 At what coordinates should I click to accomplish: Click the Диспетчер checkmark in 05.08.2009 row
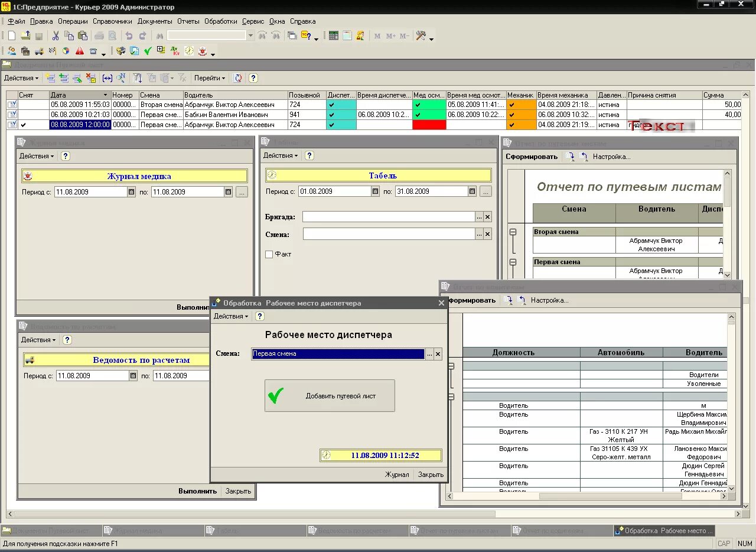(331, 105)
